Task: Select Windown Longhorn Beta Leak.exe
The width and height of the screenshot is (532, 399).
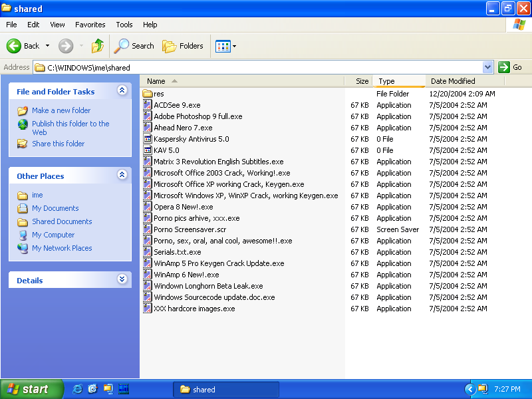Action: pos(208,286)
